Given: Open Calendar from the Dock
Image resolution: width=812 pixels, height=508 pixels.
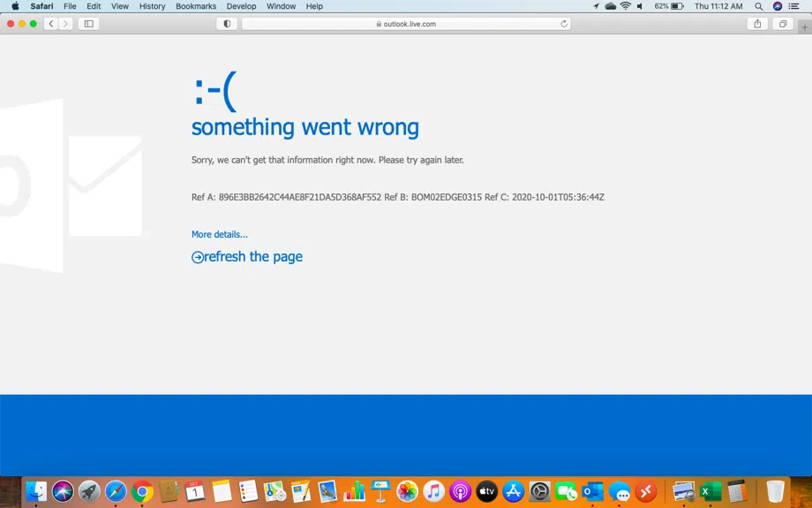Looking at the screenshot, I should (195, 491).
